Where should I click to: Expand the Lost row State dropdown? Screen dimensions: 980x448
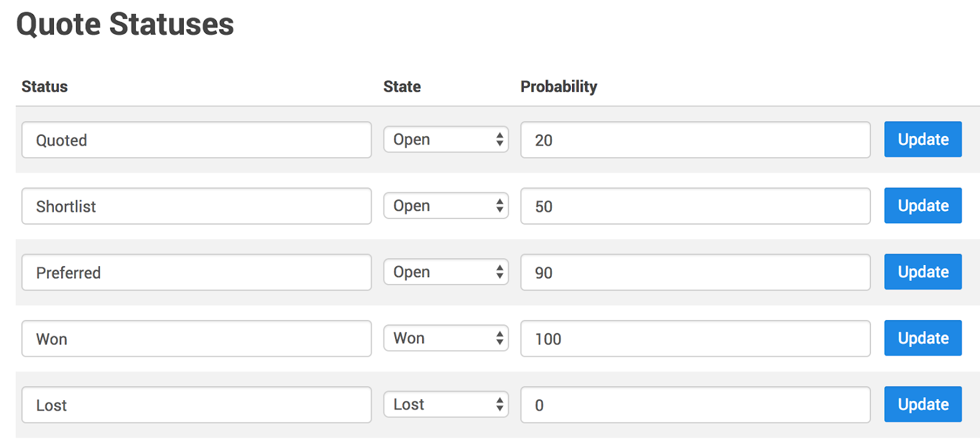[x=446, y=404]
